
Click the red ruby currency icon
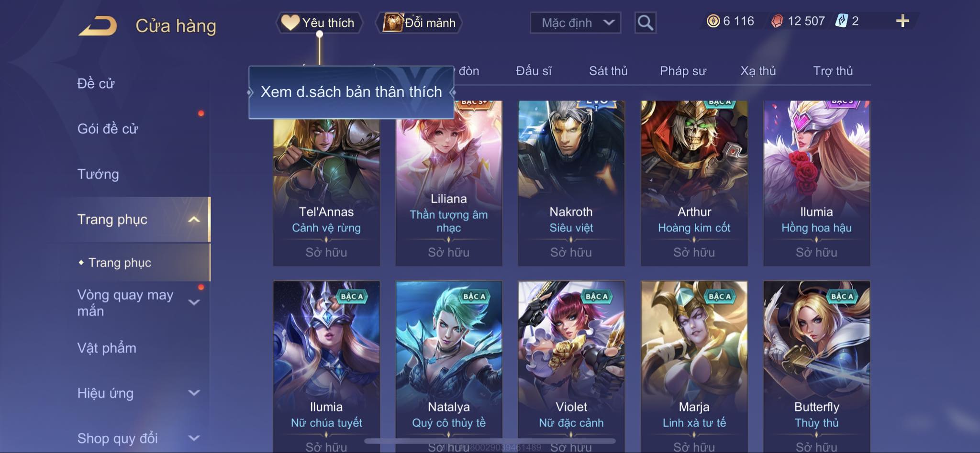coord(777,21)
